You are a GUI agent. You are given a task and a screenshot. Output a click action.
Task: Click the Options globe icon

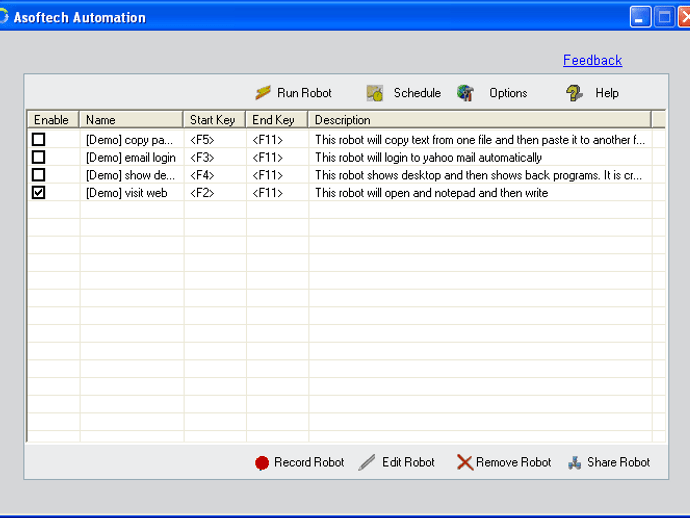point(465,93)
